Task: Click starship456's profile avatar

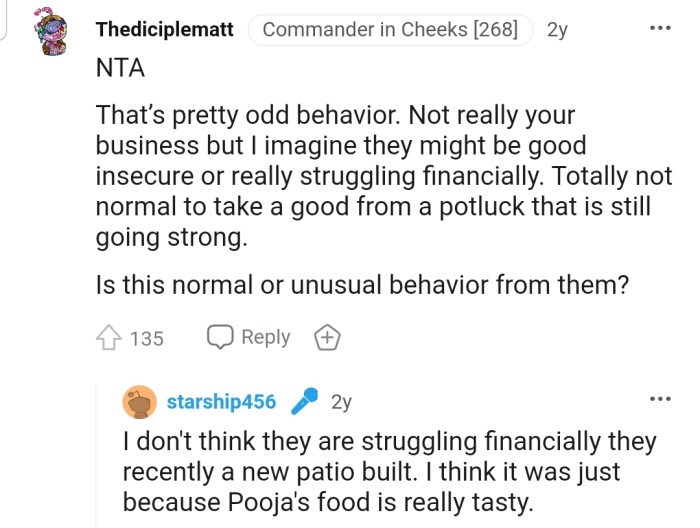Action: [x=139, y=402]
